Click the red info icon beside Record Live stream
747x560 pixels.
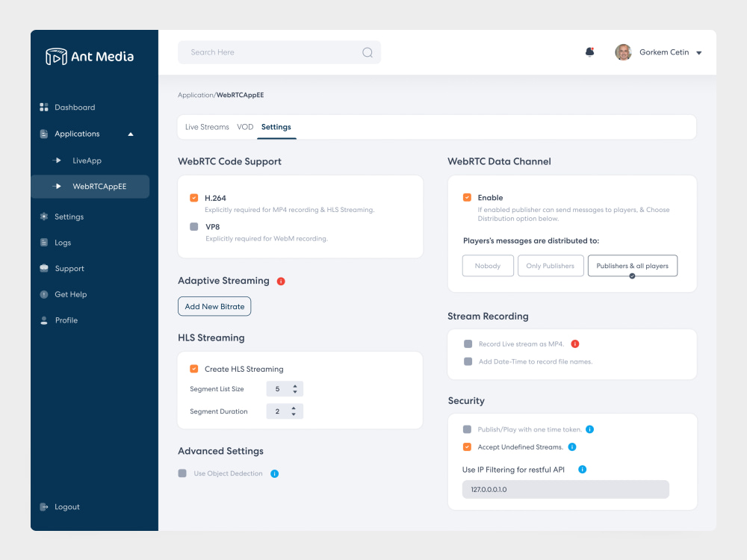575,343
